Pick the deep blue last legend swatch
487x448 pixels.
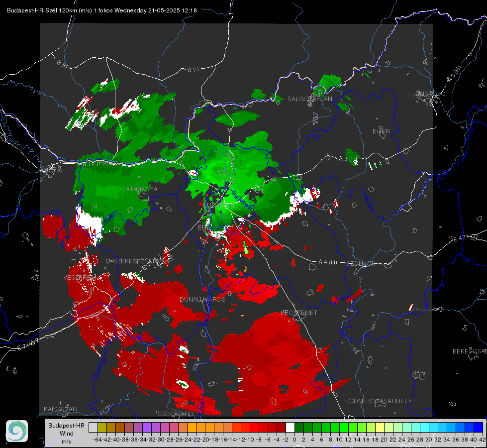pyautogui.click(x=479, y=428)
